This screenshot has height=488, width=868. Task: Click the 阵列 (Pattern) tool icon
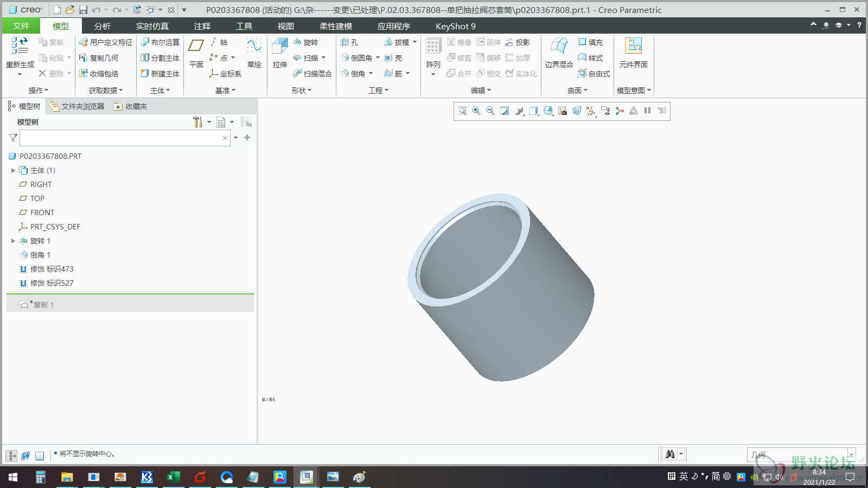pyautogui.click(x=433, y=46)
